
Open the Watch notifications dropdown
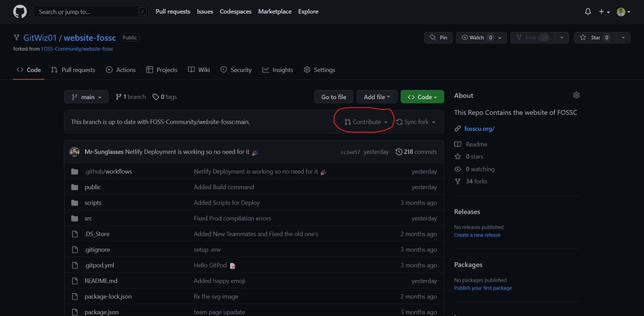(x=481, y=37)
